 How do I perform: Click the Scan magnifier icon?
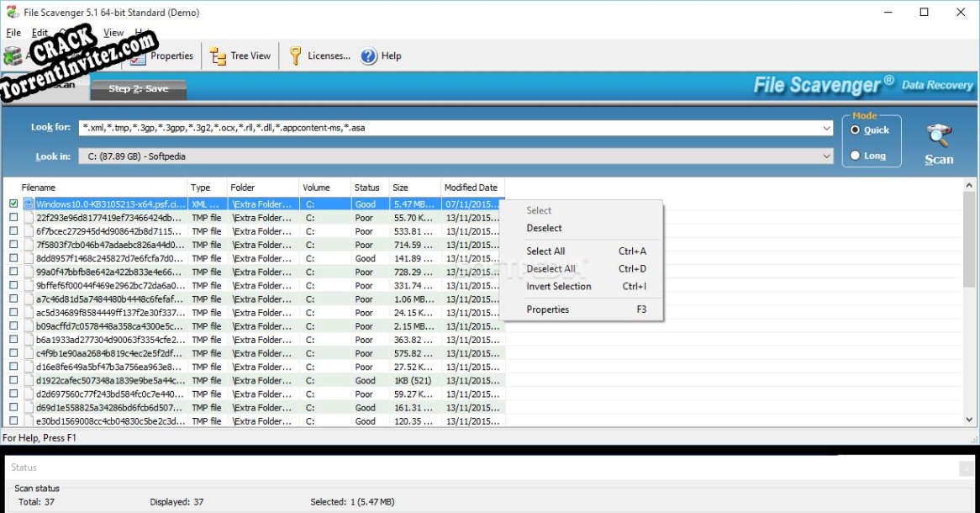pyautogui.click(x=939, y=136)
